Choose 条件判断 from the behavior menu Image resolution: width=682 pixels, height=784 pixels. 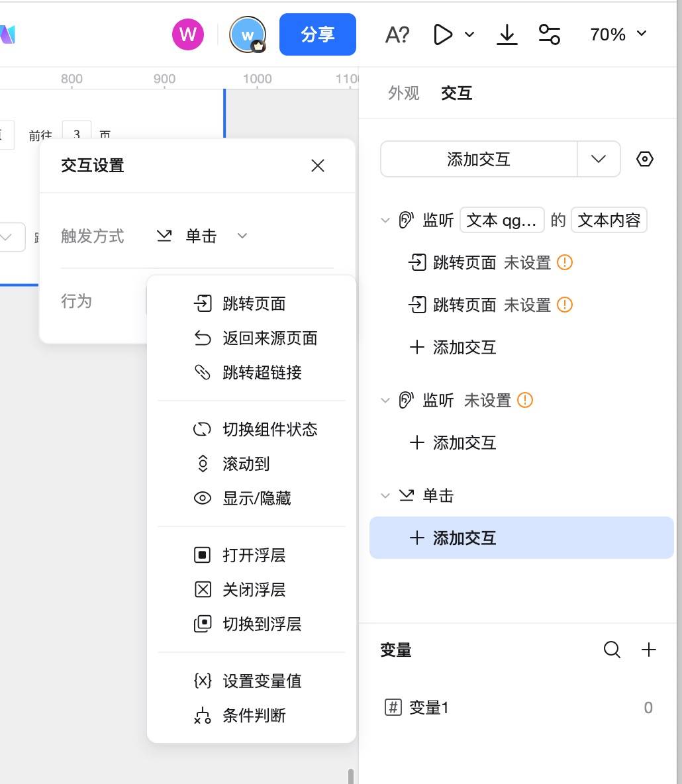coord(252,716)
